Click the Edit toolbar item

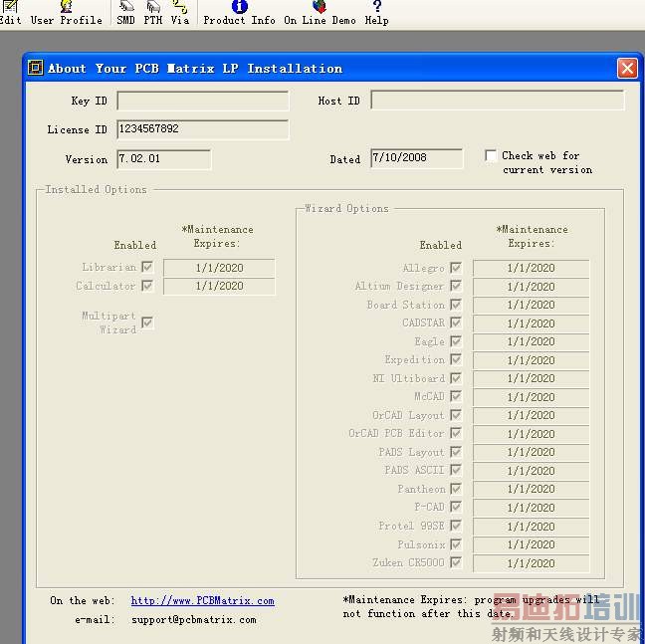pyautogui.click(x=10, y=13)
